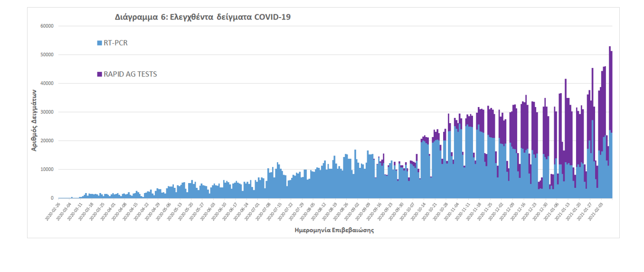Click the 2020-02-26 date label on x-axis
The width and height of the screenshot is (644, 272).
(52, 211)
